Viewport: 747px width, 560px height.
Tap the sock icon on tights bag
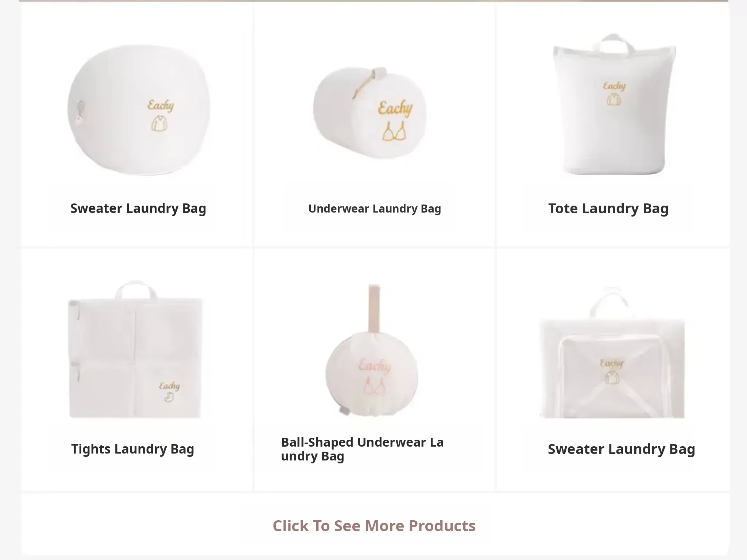pyautogui.click(x=169, y=397)
